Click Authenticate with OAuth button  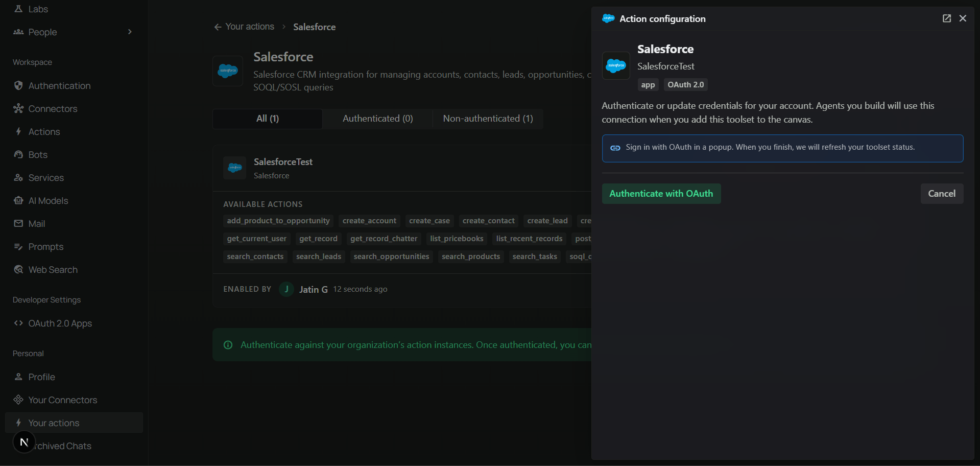[x=661, y=194]
